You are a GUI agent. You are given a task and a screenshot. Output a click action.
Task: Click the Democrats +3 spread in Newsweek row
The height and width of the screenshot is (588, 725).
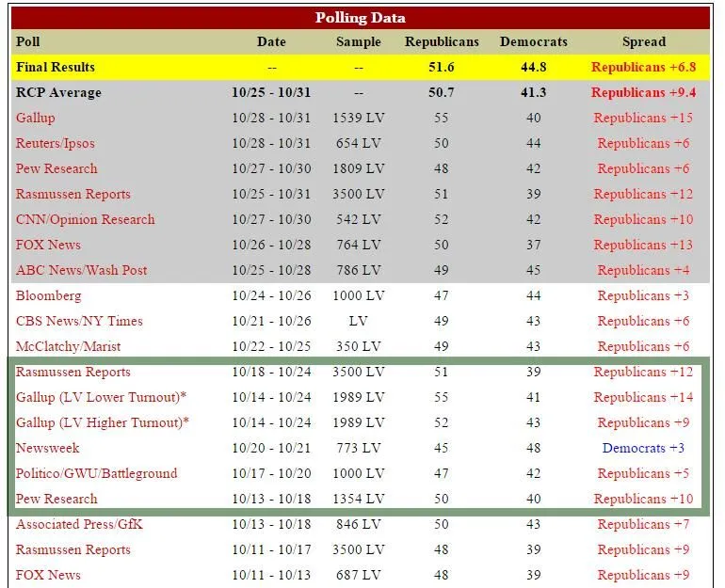tap(643, 448)
